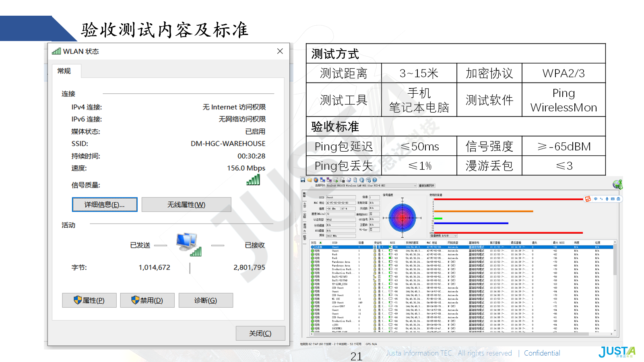Click the Sogou input method logo

coord(588,199)
